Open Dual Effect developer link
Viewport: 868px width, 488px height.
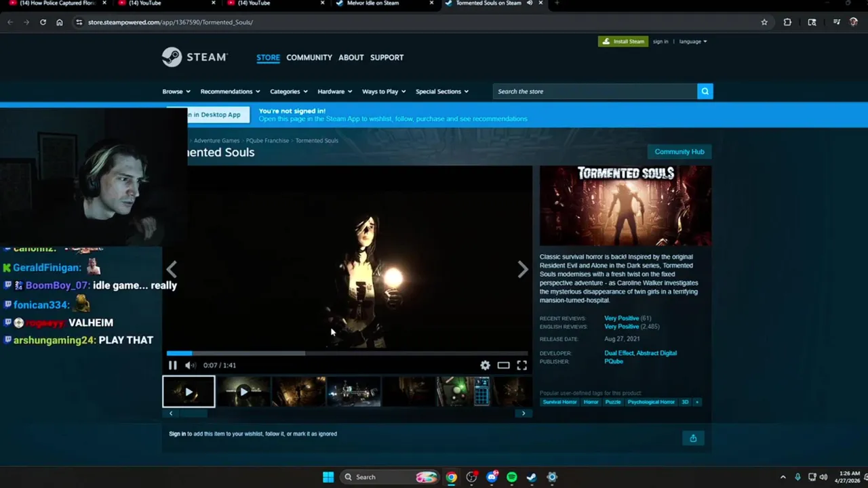(x=619, y=353)
